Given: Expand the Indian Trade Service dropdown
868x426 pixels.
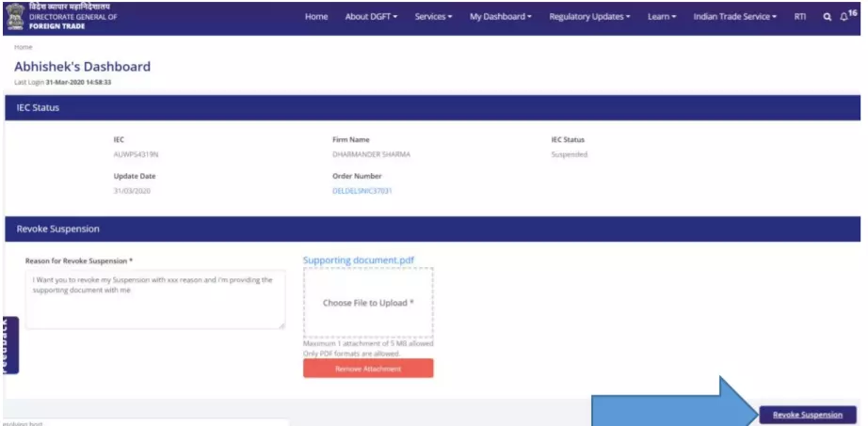Looking at the screenshot, I should 735,17.
